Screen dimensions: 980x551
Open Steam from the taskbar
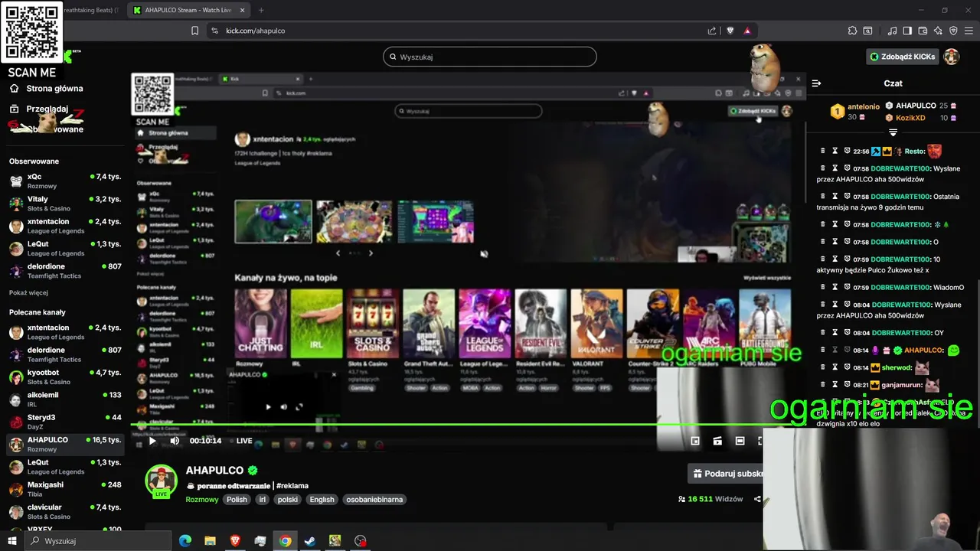(310, 541)
